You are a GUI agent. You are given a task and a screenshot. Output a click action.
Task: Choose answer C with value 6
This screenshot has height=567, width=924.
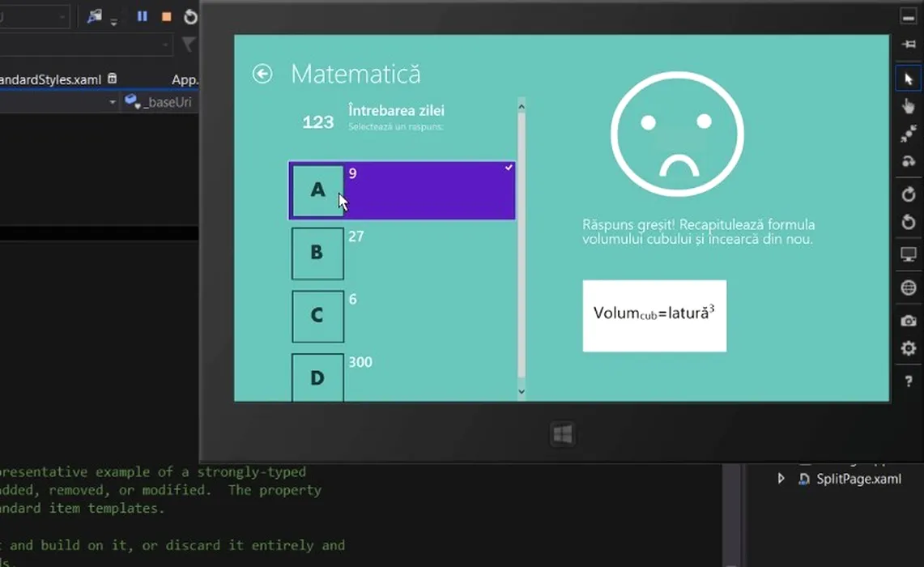[x=317, y=315]
